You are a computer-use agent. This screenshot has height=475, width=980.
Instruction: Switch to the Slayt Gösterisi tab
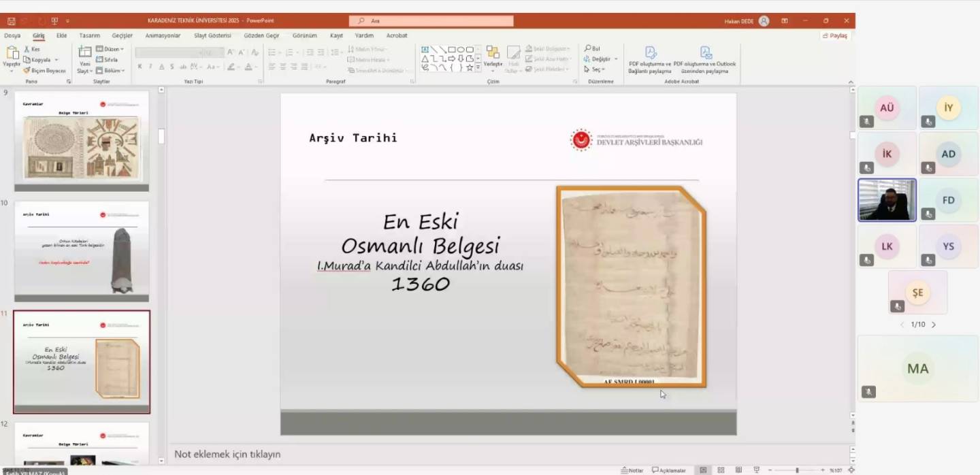point(212,35)
